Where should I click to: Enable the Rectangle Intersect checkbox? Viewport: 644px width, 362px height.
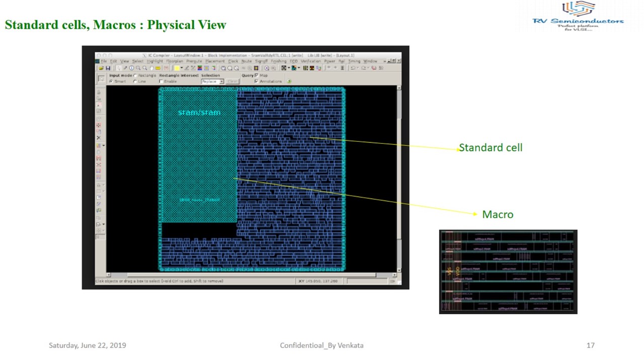click(162, 81)
